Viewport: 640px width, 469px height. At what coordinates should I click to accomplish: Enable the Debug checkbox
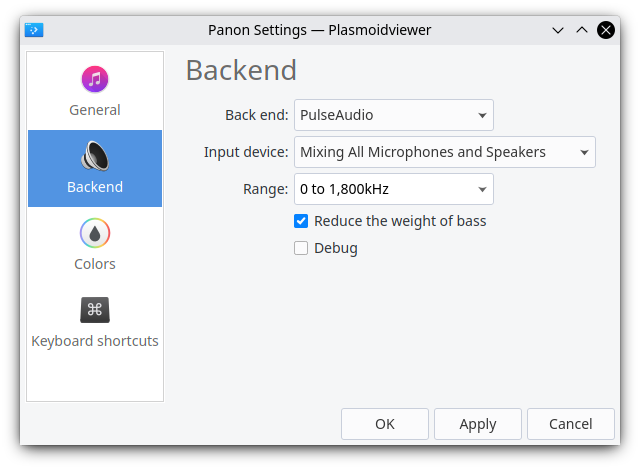click(301, 248)
